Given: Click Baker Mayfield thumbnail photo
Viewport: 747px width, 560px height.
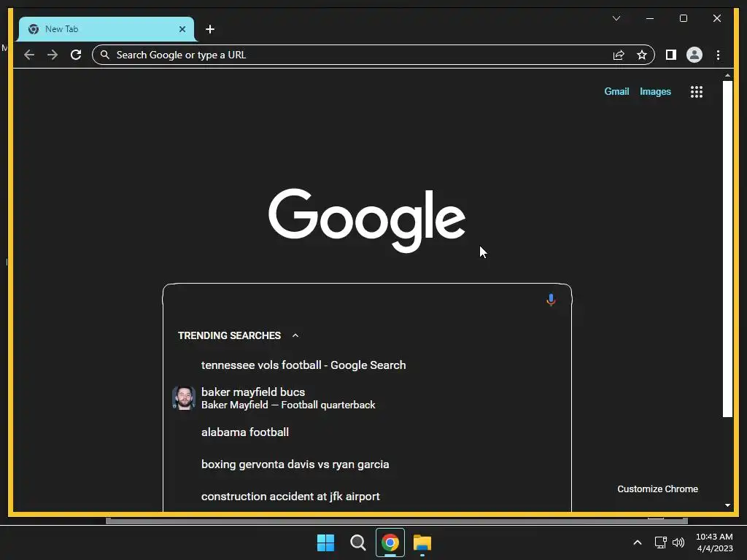Looking at the screenshot, I should [x=183, y=398].
